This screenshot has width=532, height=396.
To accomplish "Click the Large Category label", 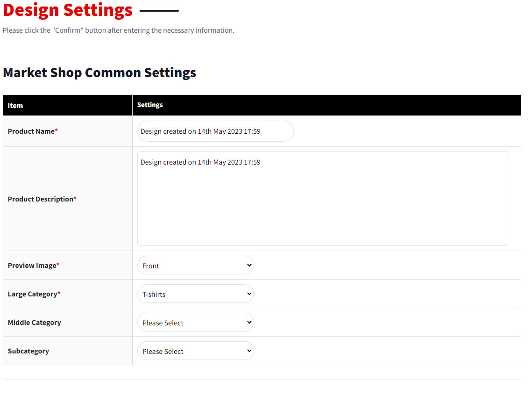I will 33,294.
